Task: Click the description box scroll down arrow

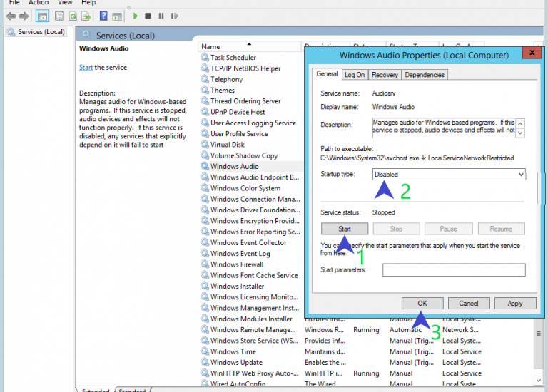Action: point(520,133)
